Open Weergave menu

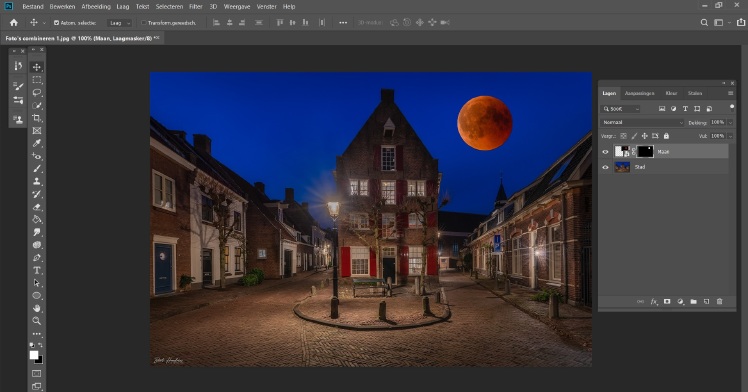point(237,7)
